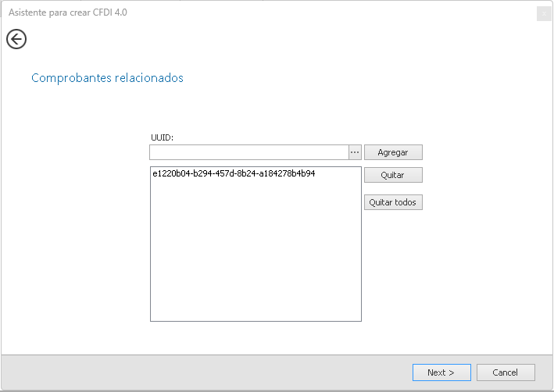Close the CFDI 4.0 wizard window
The image size is (554, 392).
point(544,13)
